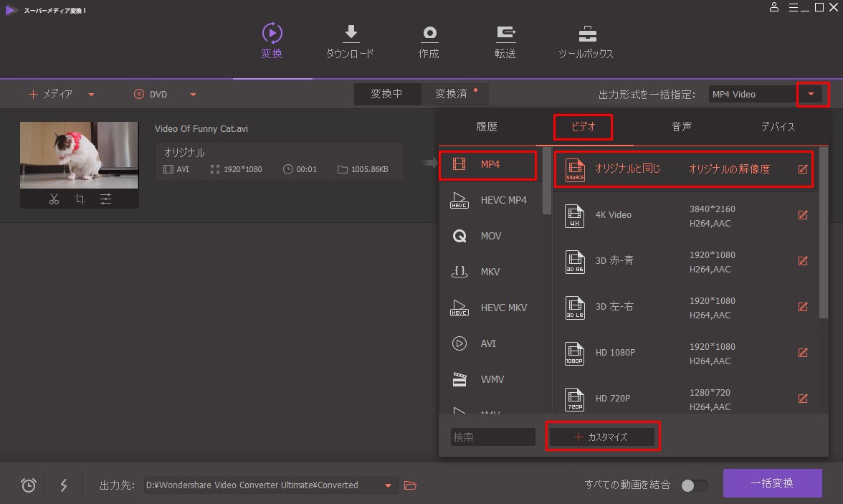This screenshot has width=843, height=504.
Task: Open the output folder icon
Action: [x=410, y=485]
